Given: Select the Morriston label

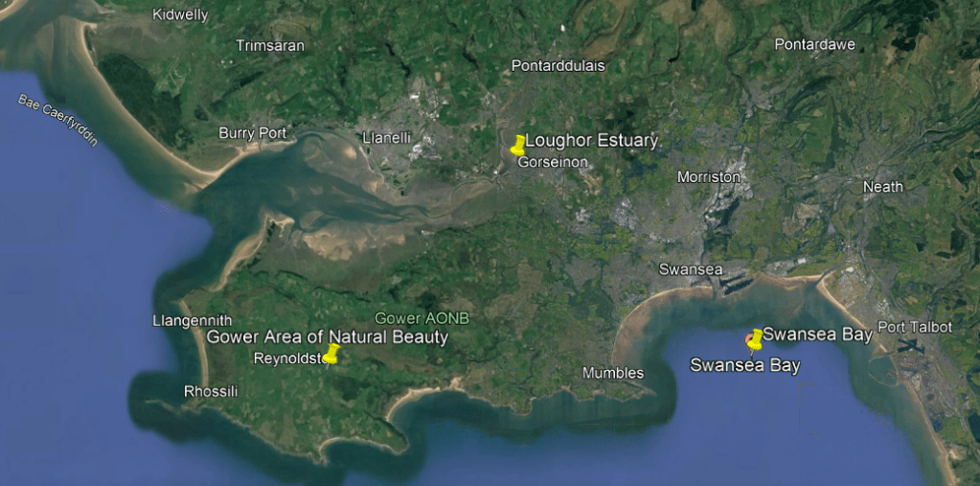Looking at the screenshot, I should 709,177.
